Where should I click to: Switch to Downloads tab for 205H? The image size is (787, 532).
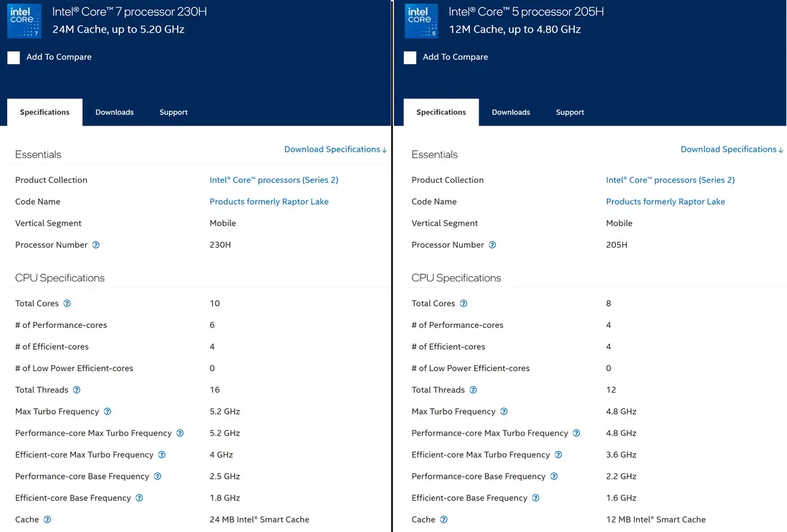coord(511,112)
